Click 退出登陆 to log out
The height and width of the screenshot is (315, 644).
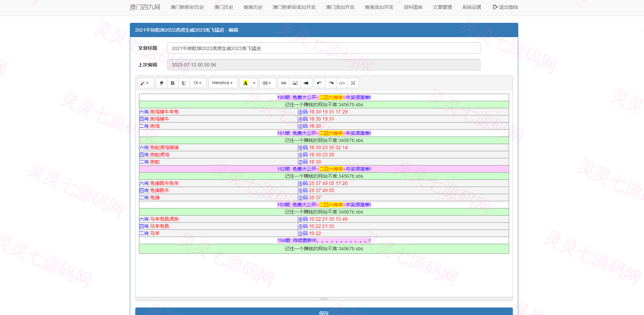click(x=505, y=7)
